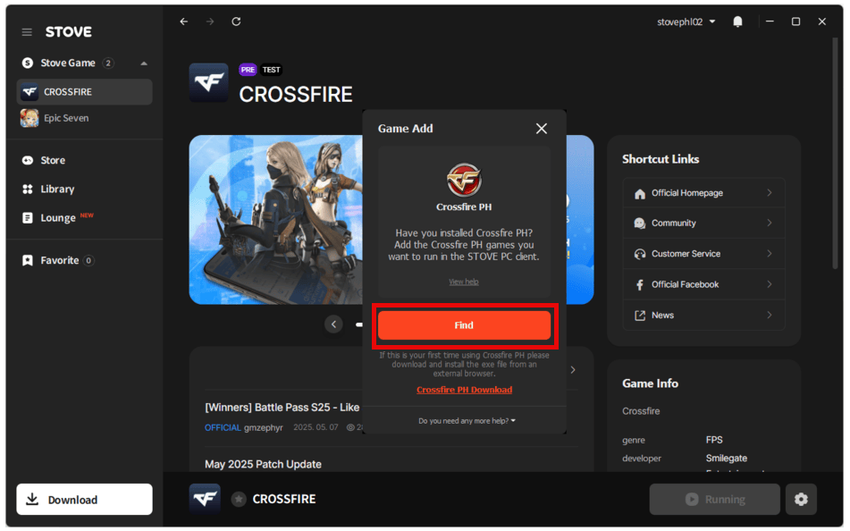This screenshot has height=531, width=850.
Task: Click the Official Homepage house icon
Action: click(640, 193)
